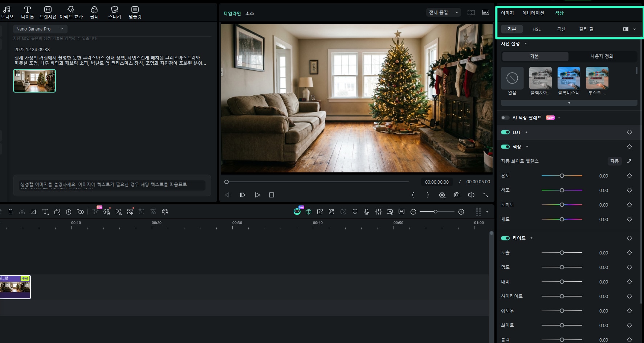
Task: Click the delete trash icon in timeline toolbar
Action: click(11, 212)
